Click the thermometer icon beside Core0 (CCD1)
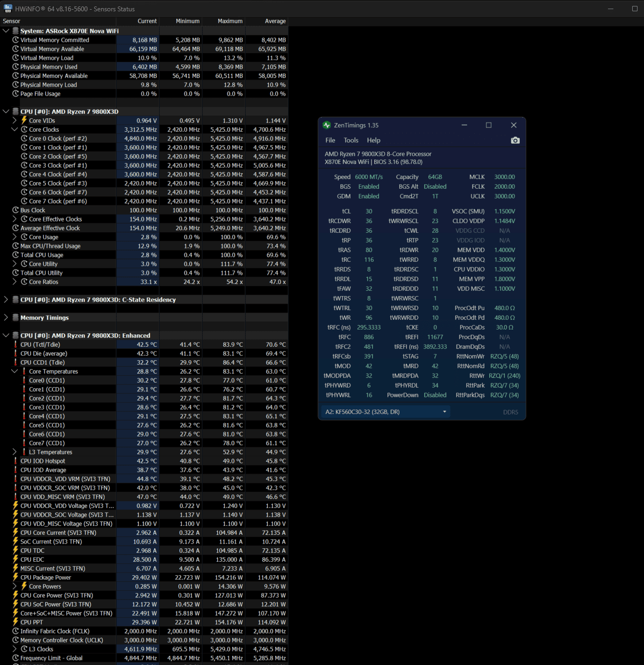 (24, 381)
